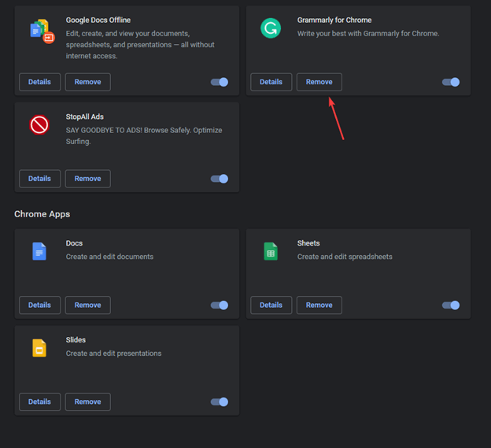Open Details for Grammarly for Chrome
Image resolution: width=491 pixels, height=448 pixels.
[271, 82]
